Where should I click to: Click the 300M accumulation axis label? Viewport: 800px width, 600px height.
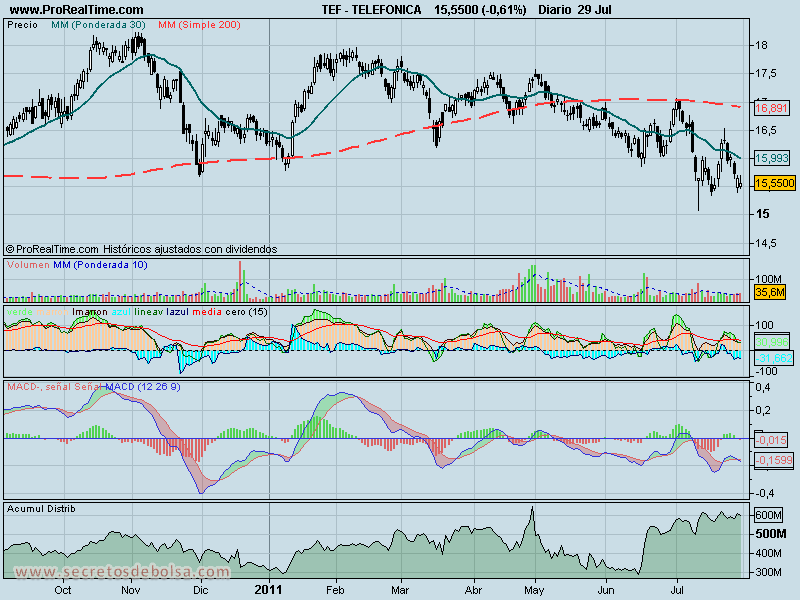pos(769,572)
